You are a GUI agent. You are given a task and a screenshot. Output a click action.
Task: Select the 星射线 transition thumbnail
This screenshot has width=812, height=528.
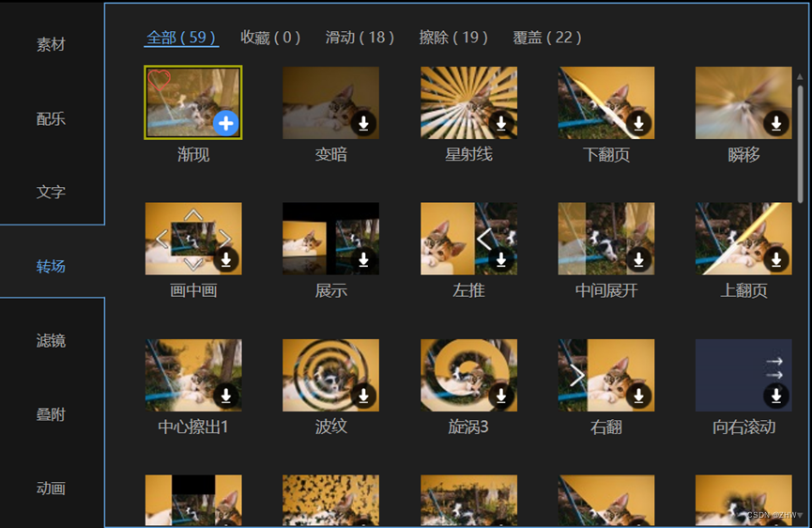[x=468, y=102]
